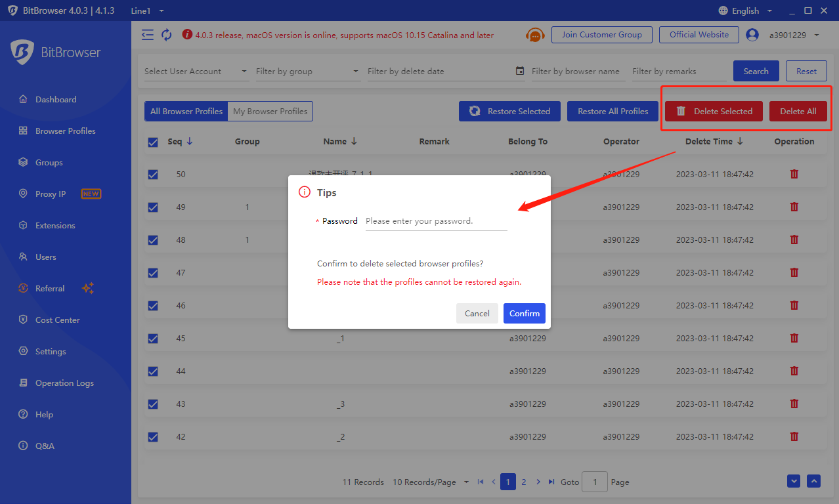Open the Join Customer Group button
Image resolution: width=839 pixels, height=504 pixels.
click(x=602, y=35)
